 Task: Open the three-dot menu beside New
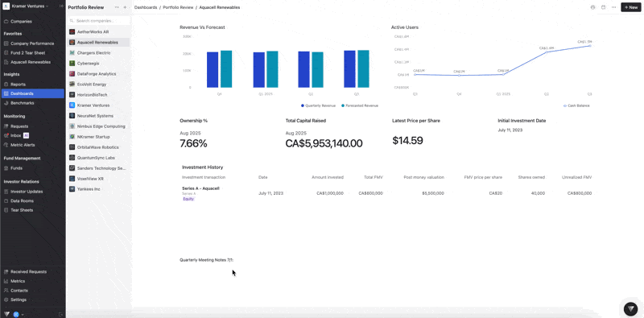coord(613,7)
